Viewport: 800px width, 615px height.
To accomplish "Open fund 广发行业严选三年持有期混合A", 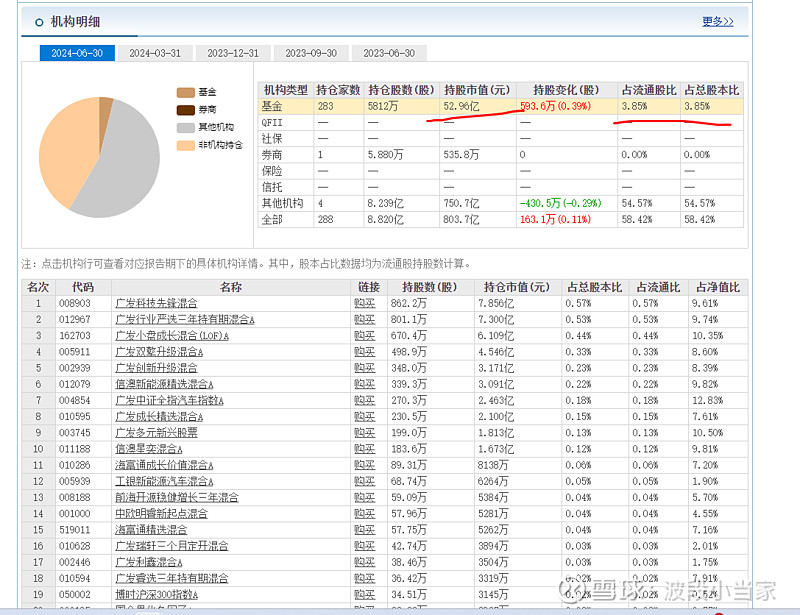I will pyautogui.click(x=185, y=319).
